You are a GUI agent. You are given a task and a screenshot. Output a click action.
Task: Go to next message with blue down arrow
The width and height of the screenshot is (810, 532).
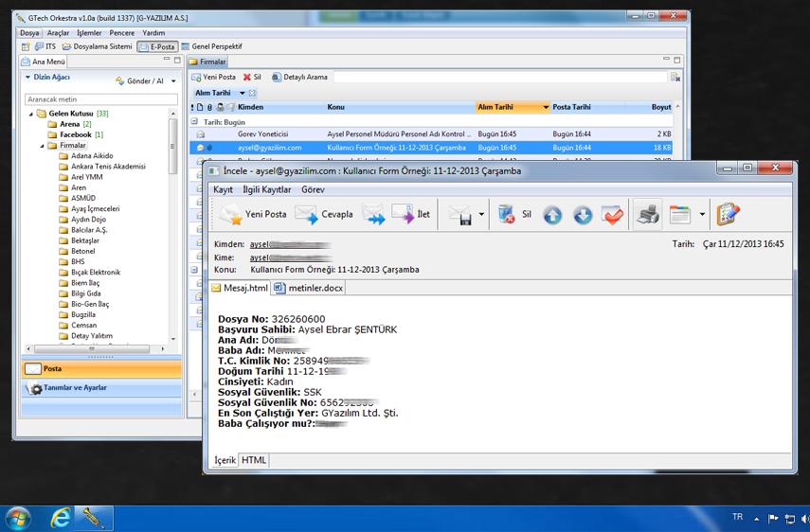583,215
